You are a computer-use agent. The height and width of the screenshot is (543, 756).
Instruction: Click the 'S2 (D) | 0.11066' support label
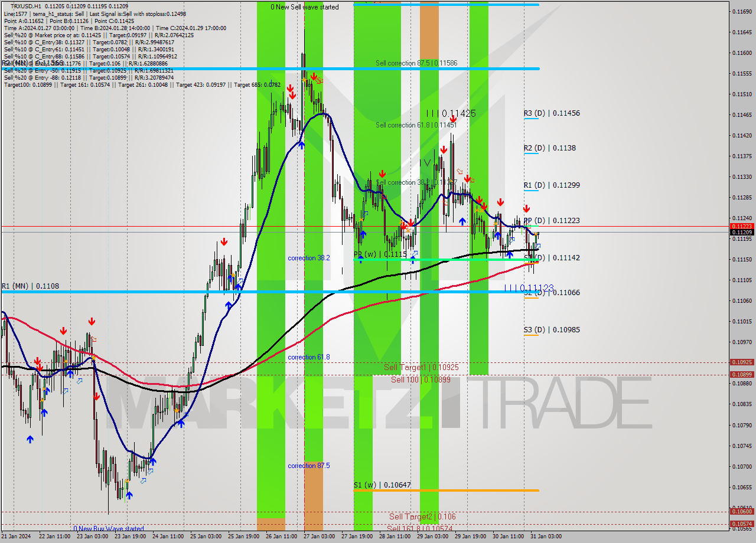pos(552,293)
